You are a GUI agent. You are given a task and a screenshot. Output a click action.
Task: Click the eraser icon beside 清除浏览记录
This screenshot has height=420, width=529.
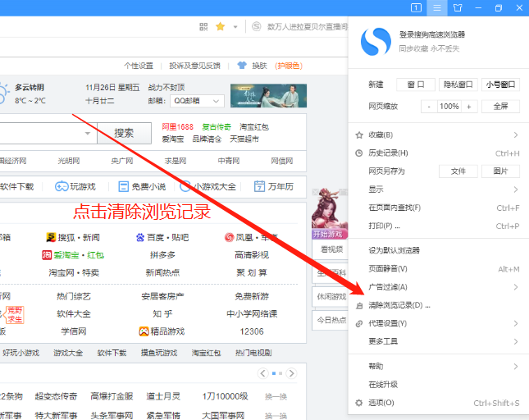pyautogui.click(x=359, y=306)
